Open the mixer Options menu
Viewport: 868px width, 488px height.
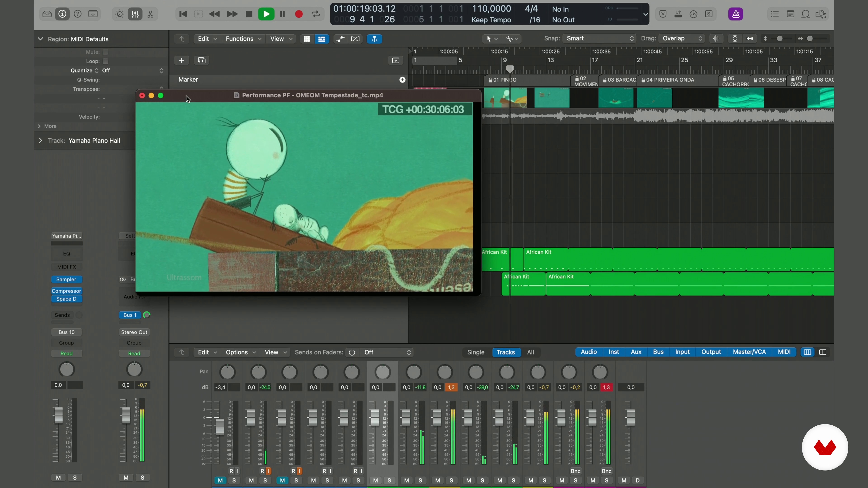[240, 352]
